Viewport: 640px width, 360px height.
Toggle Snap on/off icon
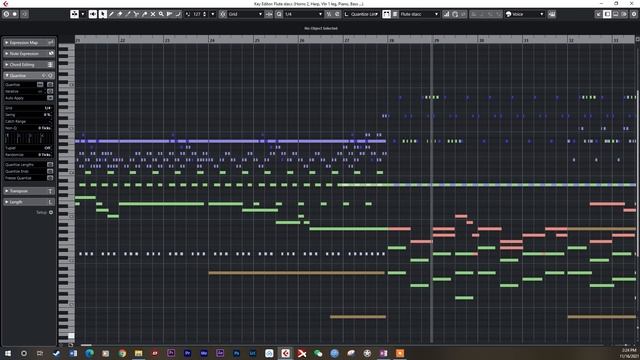(x=222, y=14)
